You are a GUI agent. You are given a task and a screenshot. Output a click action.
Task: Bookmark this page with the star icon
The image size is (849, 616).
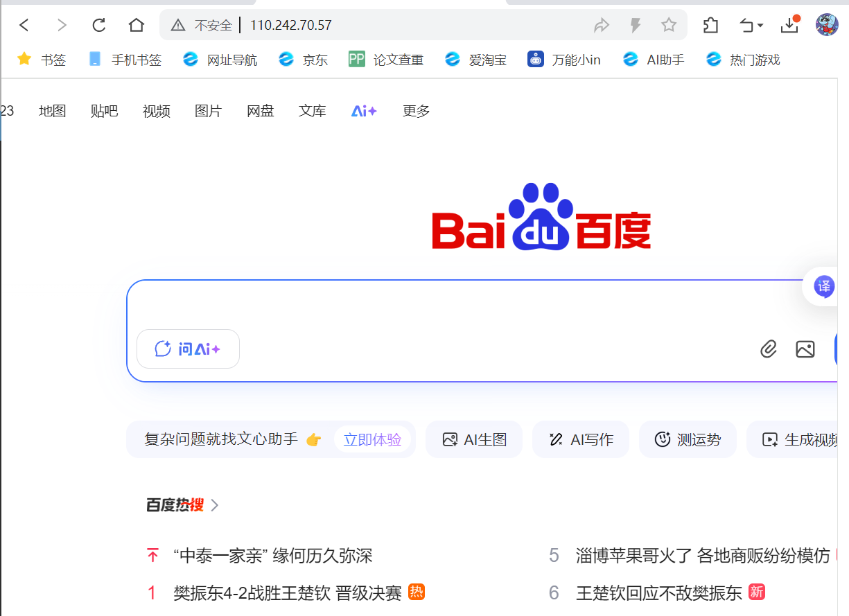point(669,26)
